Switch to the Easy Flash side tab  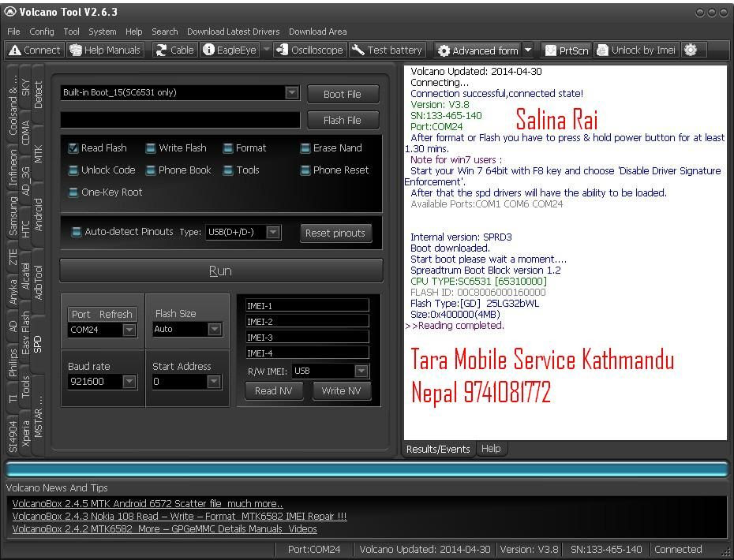pyautogui.click(x=25, y=333)
